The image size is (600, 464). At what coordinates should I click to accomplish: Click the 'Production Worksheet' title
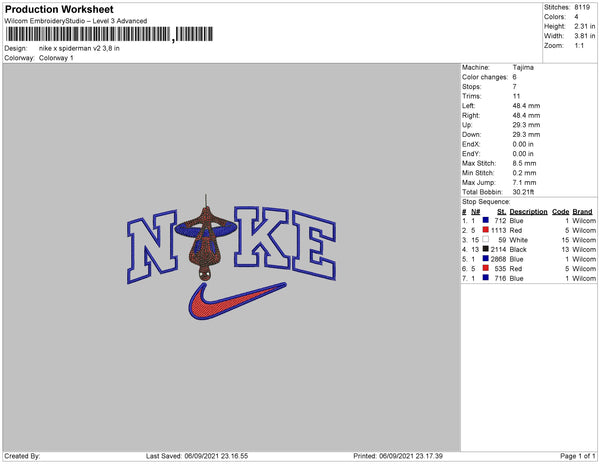tap(59, 9)
